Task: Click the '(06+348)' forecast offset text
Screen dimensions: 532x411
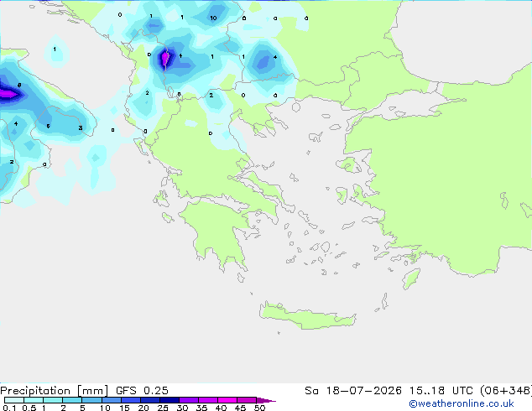Action: 506,391
